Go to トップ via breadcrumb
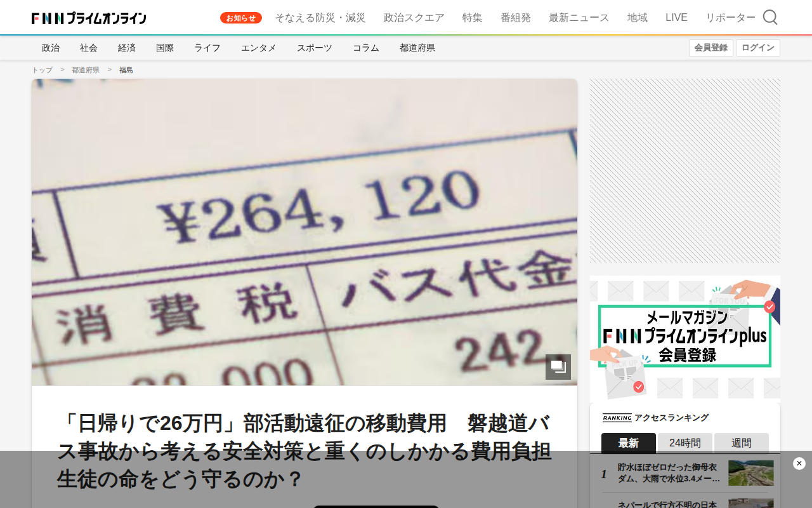The image size is (812, 508). (43, 70)
